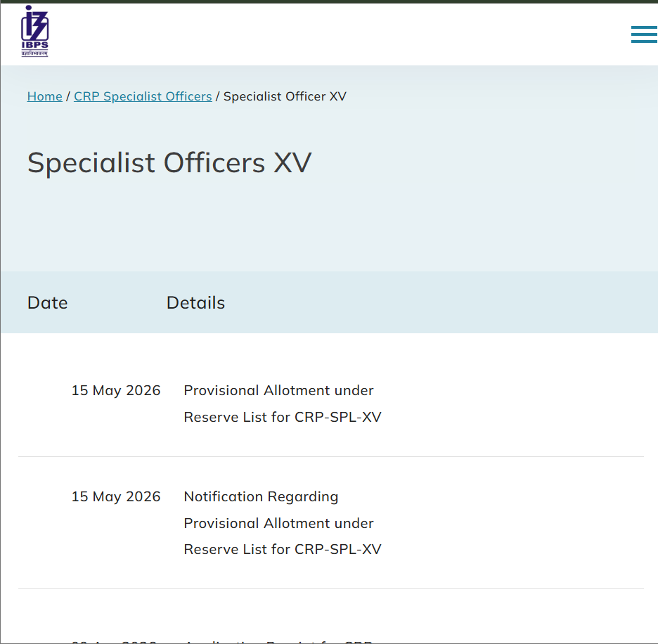Click the IBPS logo
This screenshot has width=658, height=644.
[35, 31]
